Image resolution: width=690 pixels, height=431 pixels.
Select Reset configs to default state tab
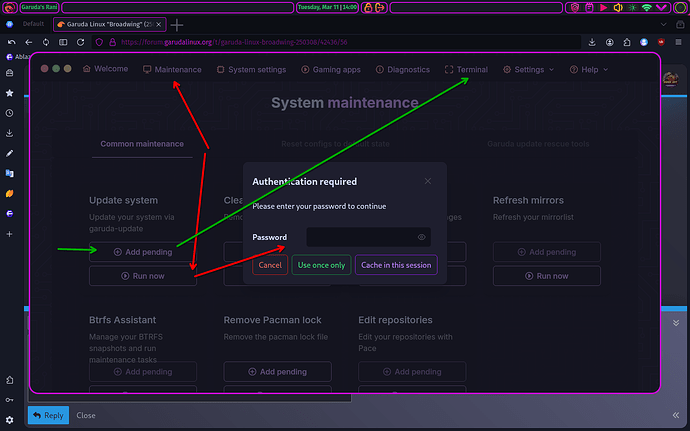[x=335, y=144]
